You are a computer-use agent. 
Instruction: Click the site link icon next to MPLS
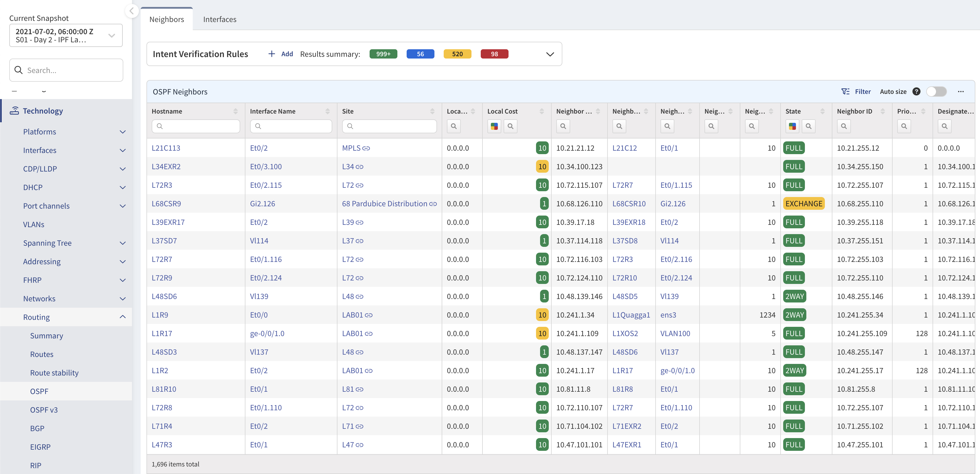[366, 148]
